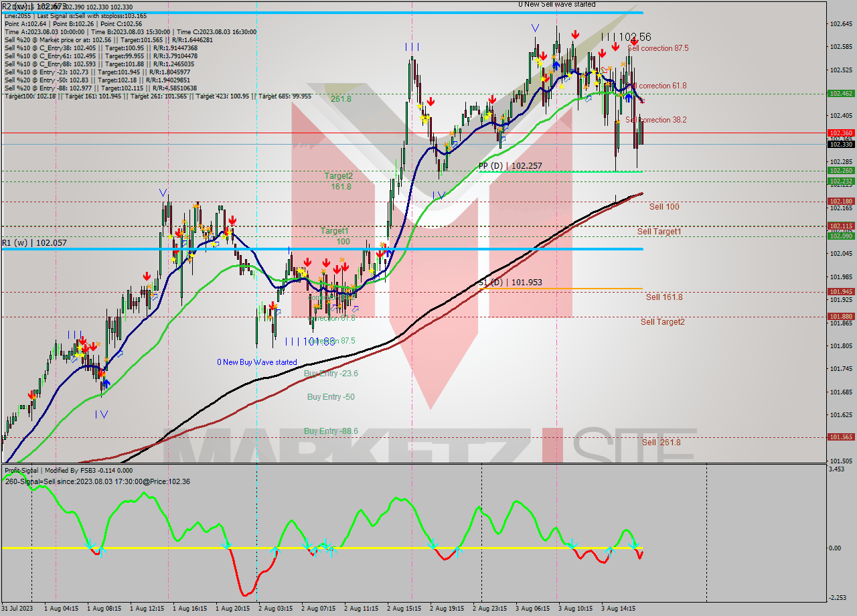Click the 3.453 indicator scale value

[x=838, y=469]
